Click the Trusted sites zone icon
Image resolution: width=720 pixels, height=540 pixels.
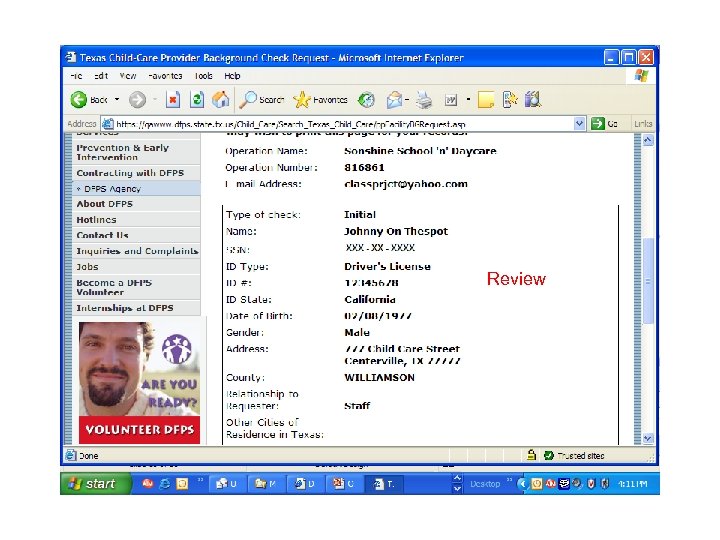click(548, 456)
